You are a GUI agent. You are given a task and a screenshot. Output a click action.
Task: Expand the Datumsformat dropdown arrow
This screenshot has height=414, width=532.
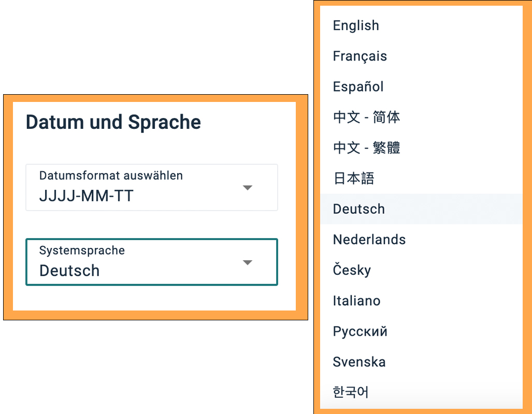(248, 187)
